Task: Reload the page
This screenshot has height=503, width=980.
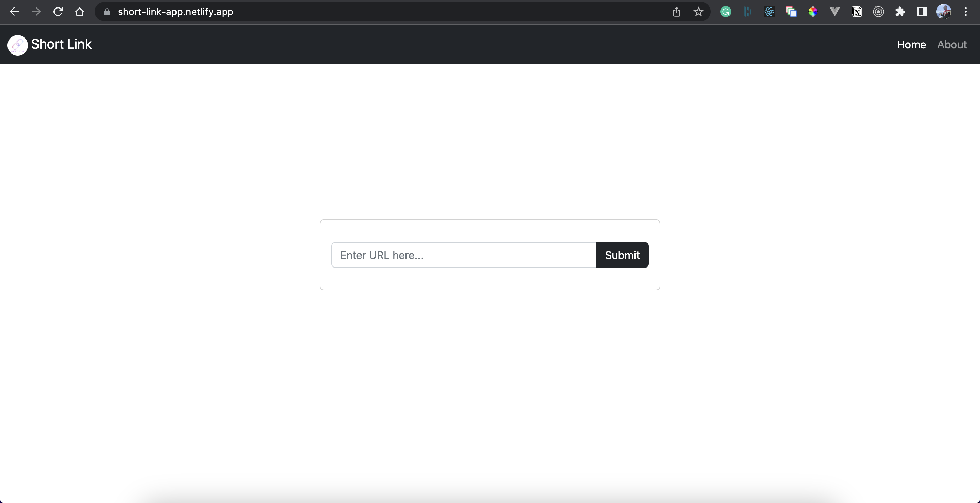Action: (x=58, y=12)
